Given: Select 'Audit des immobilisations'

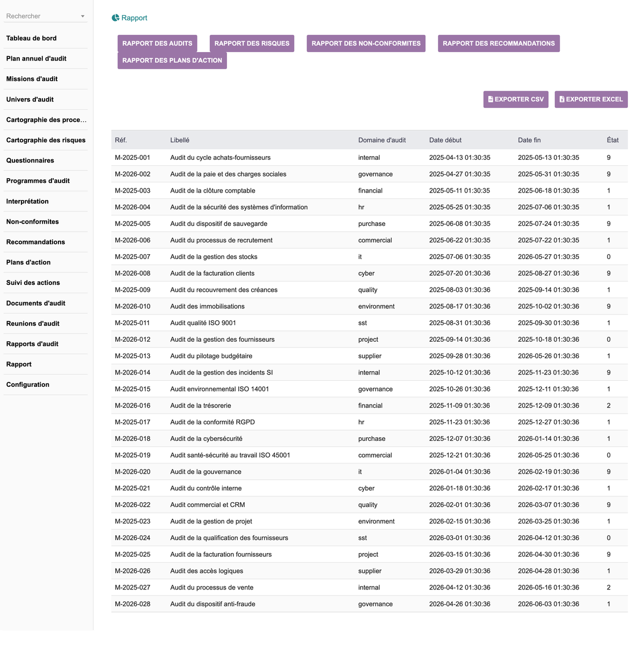Looking at the screenshot, I should pyautogui.click(x=207, y=306).
